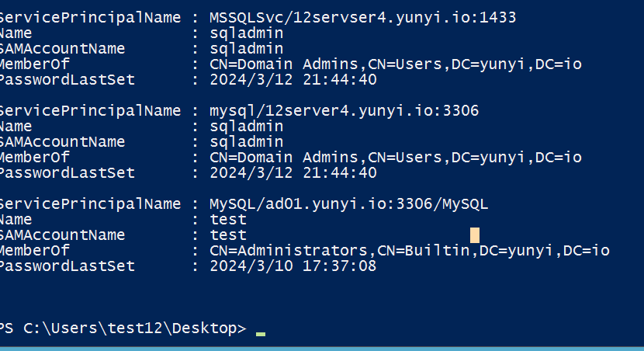Click the mysql/12server4.yunyi.io:3306 service principal value
This screenshot has width=644, height=351.
[345, 111]
